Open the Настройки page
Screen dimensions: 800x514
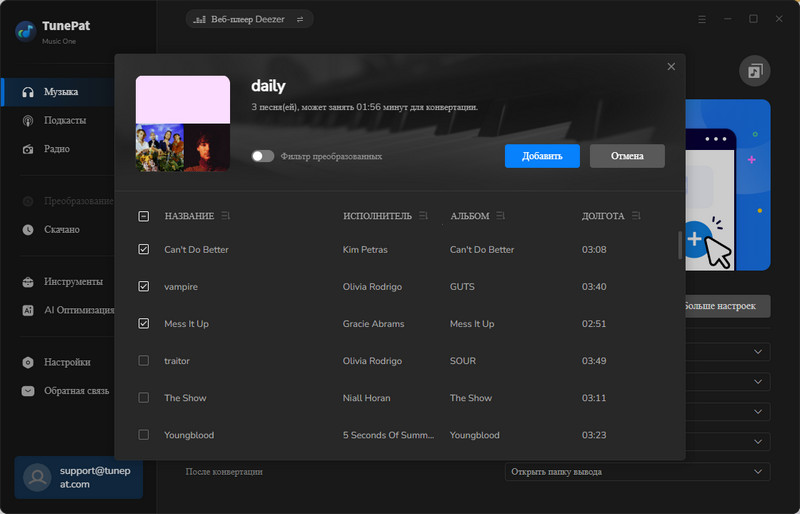(x=67, y=362)
